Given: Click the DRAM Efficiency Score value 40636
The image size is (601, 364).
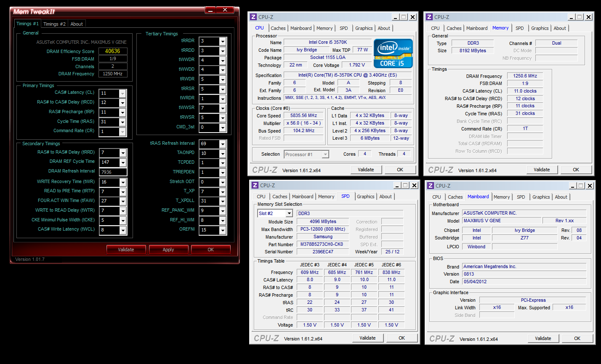Looking at the screenshot, I should tap(113, 51).
